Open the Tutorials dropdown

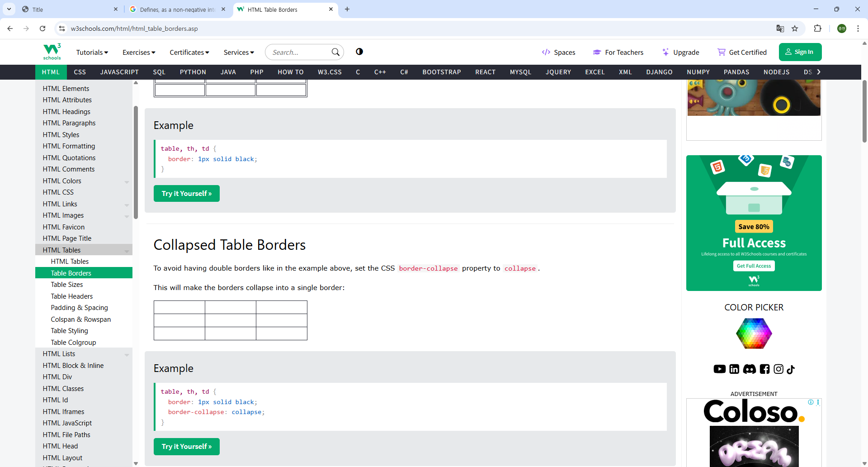click(92, 52)
